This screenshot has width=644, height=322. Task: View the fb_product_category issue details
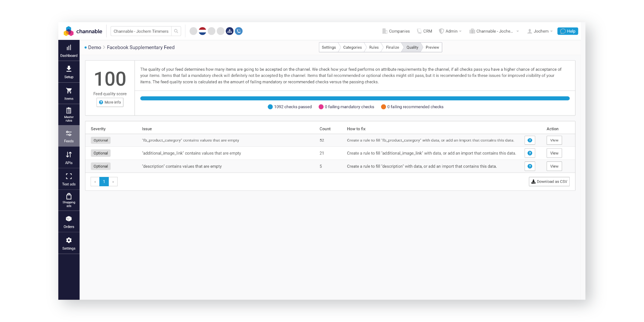(x=554, y=140)
